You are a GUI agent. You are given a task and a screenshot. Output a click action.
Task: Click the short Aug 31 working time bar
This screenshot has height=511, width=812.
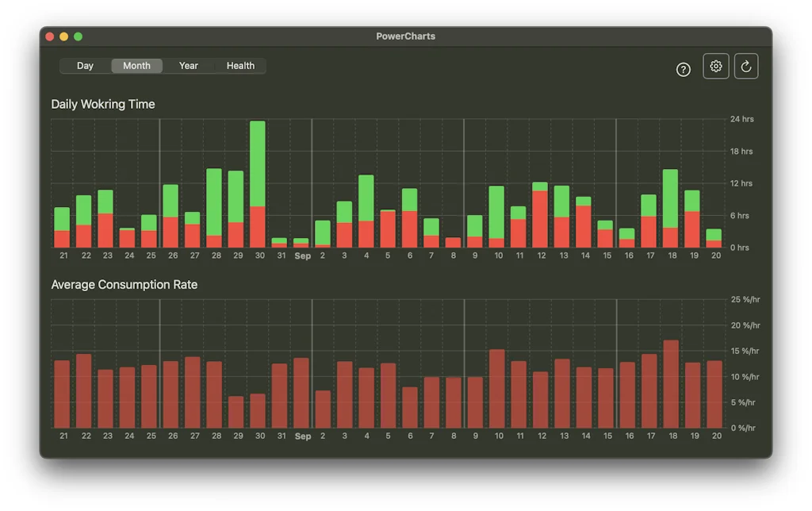(280, 240)
